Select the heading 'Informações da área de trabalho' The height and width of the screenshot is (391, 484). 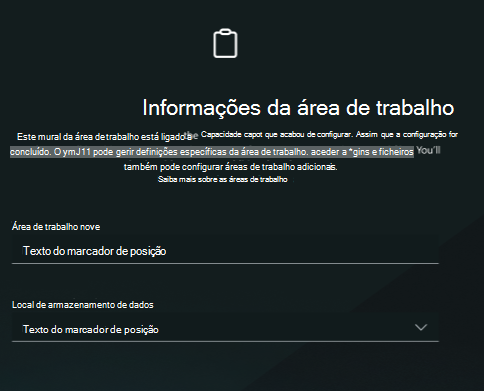click(x=298, y=108)
